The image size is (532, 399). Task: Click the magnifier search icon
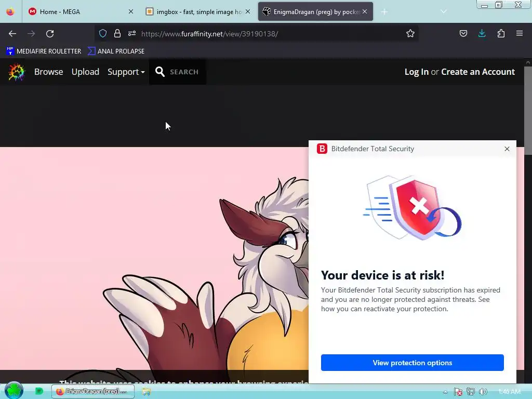pyautogui.click(x=160, y=72)
